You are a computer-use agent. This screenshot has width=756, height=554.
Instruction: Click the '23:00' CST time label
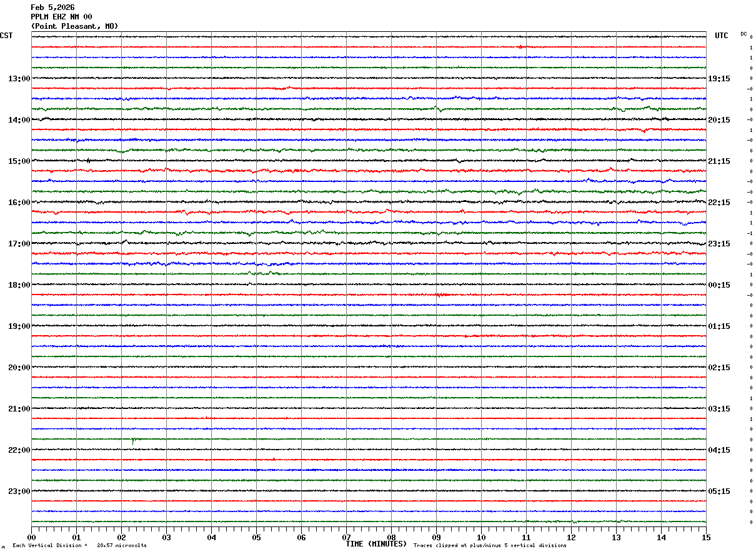tap(19, 491)
